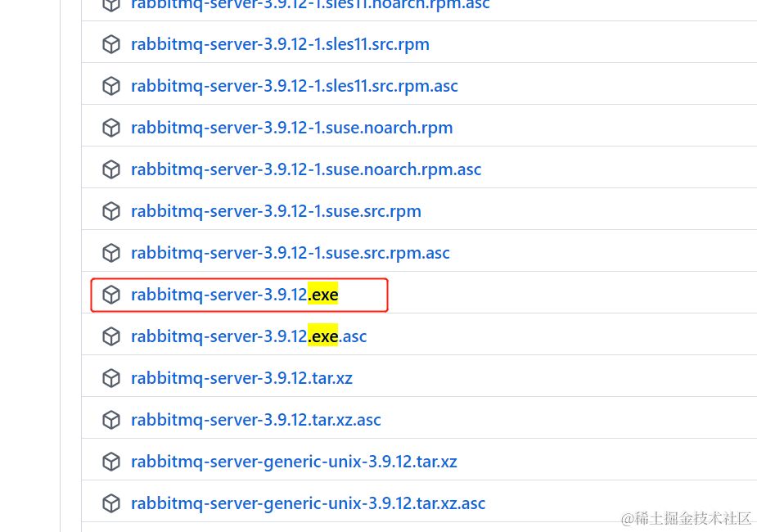
Task: Click package icon beside suse.noarch.rpm
Action: 111,128
